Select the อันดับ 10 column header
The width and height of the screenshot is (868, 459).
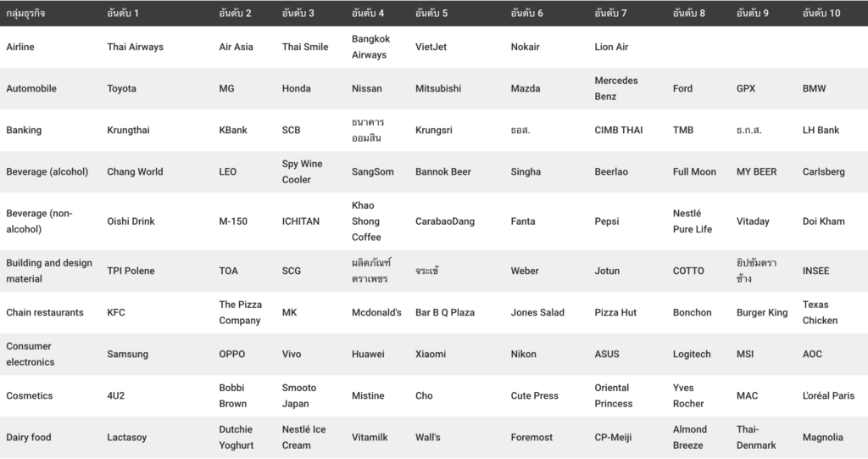click(x=821, y=14)
